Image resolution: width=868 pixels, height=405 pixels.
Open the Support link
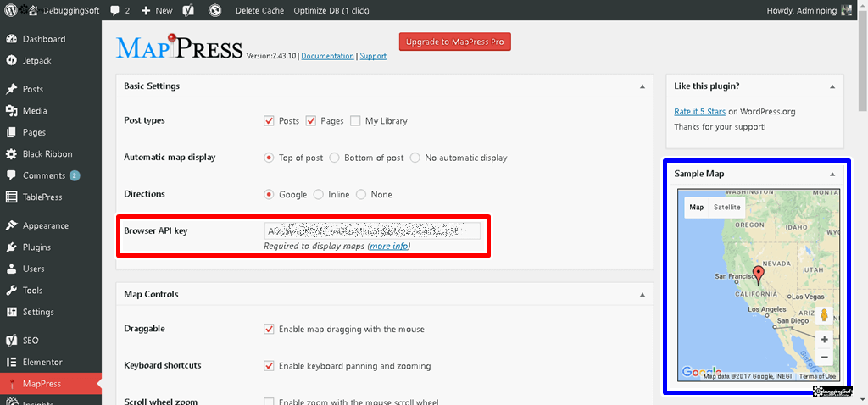click(373, 56)
